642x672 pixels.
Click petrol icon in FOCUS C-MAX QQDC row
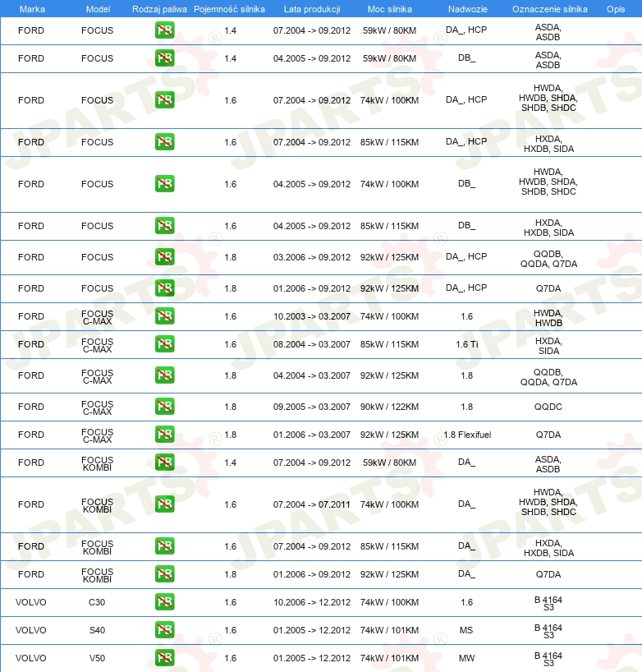click(x=164, y=407)
